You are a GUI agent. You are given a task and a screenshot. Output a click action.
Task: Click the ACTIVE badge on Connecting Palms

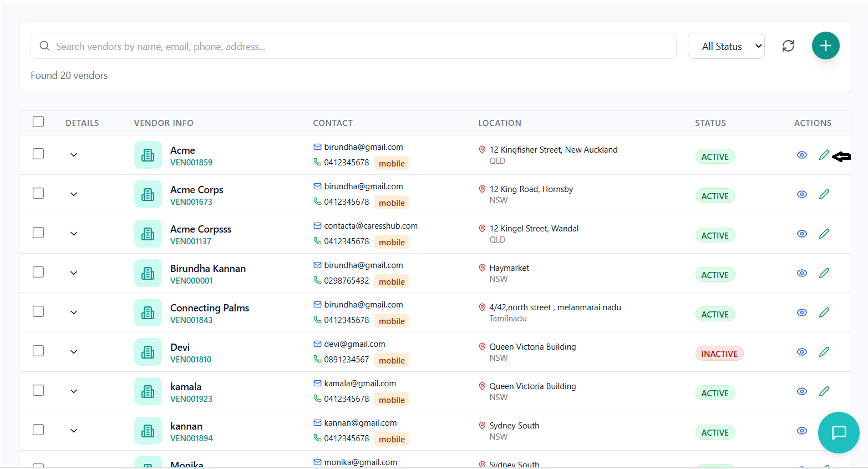pyautogui.click(x=714, y=314)
